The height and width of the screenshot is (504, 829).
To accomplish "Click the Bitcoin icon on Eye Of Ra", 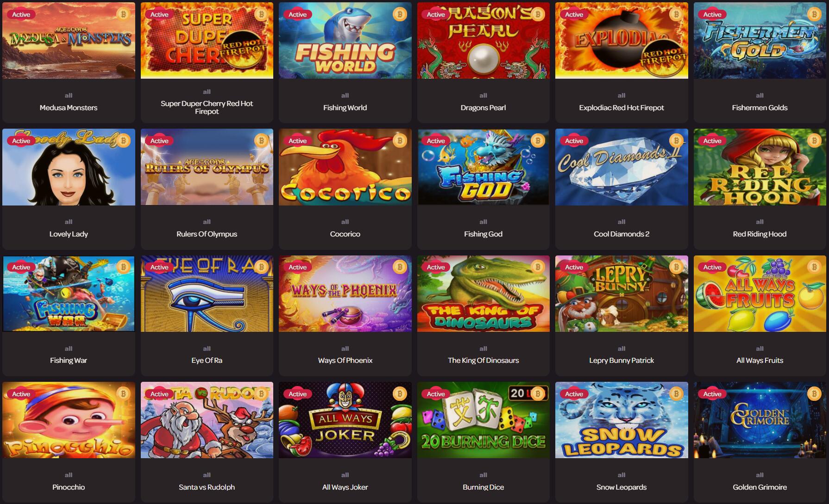I will [261, 267].
